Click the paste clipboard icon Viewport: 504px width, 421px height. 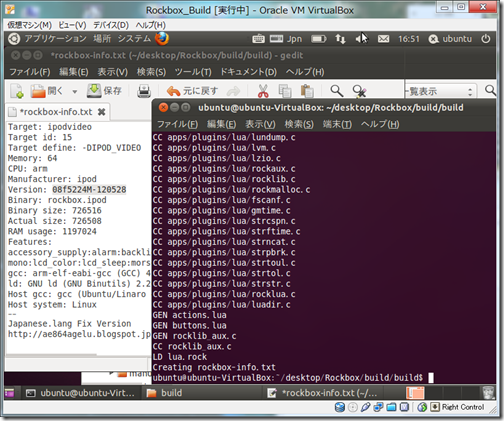(307, 91)
